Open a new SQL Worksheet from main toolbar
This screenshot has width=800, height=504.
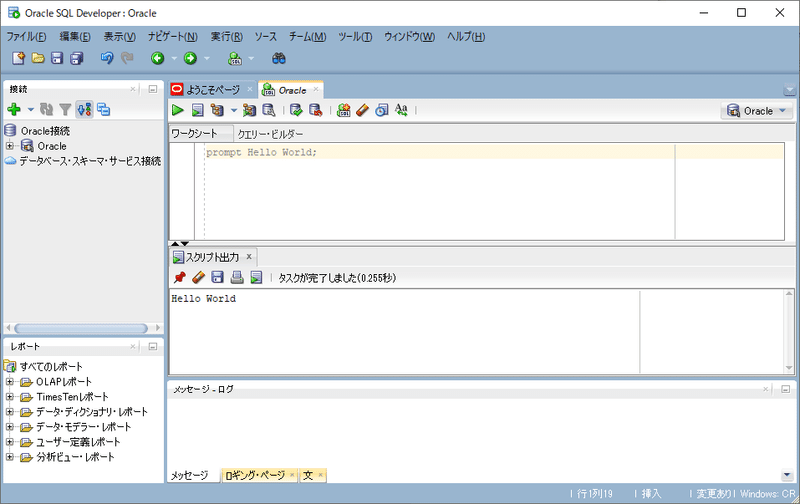(x=235, y=58)
